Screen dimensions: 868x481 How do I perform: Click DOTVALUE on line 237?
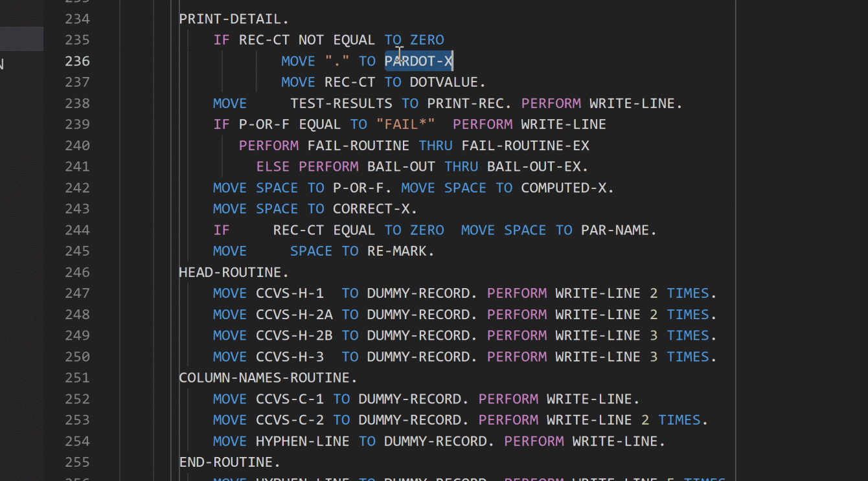point(444,82)
